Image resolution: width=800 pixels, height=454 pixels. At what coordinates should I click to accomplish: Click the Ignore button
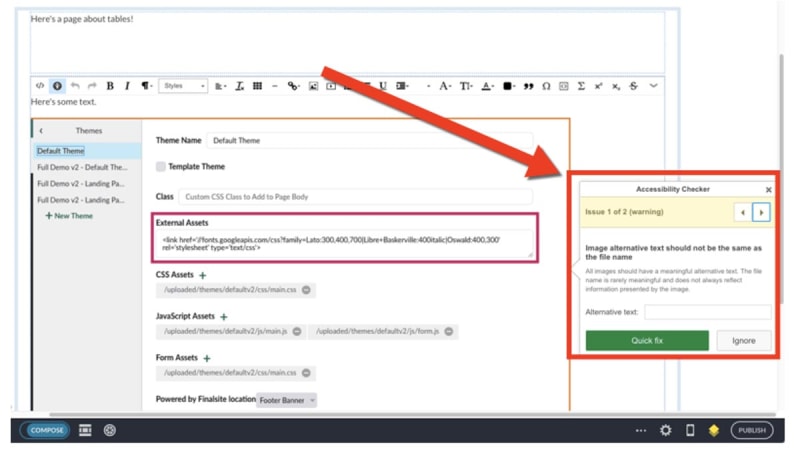pos(743,341)
